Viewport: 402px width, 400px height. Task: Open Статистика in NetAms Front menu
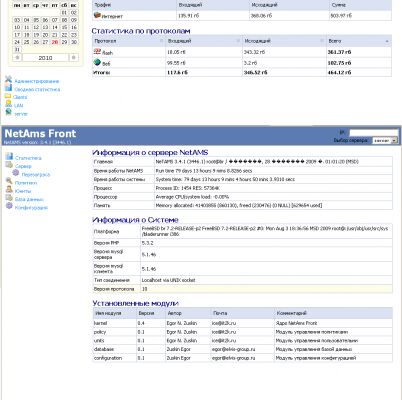point(28,158)
